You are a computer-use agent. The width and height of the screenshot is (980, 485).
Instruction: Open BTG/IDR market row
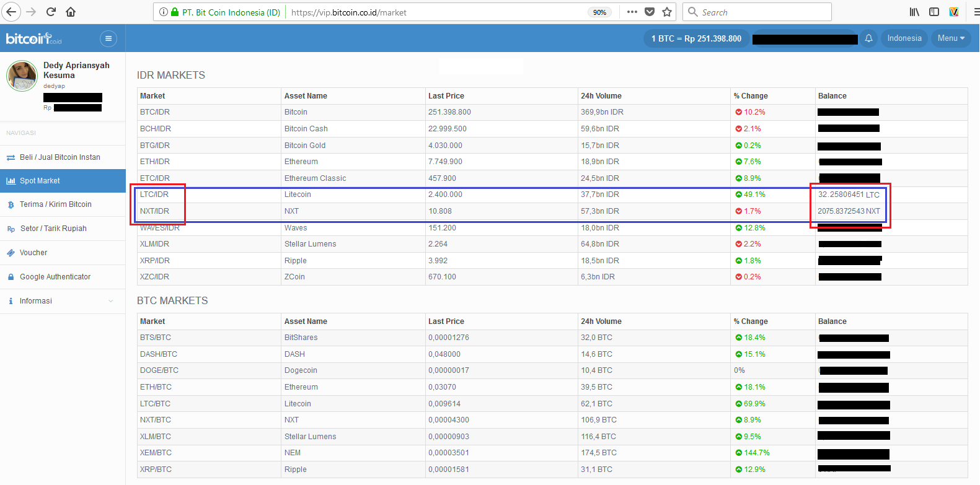click(552, 146)
